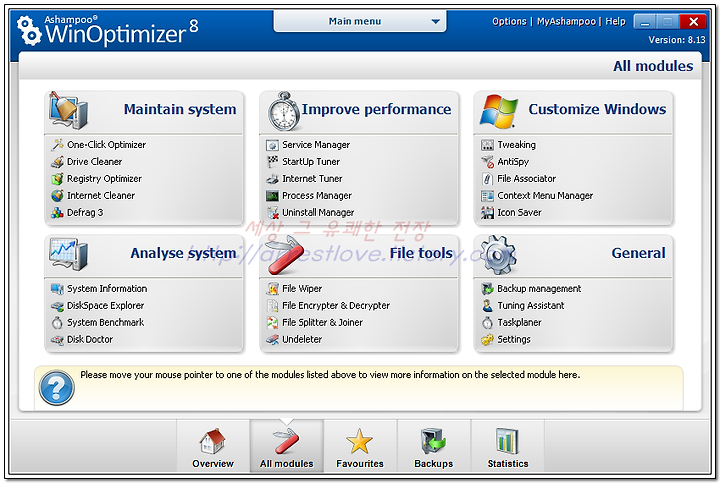This screenshot has height=483, width=720.
Task: Click the Maintain system computer brush icon
Action: tap(68, 110)
